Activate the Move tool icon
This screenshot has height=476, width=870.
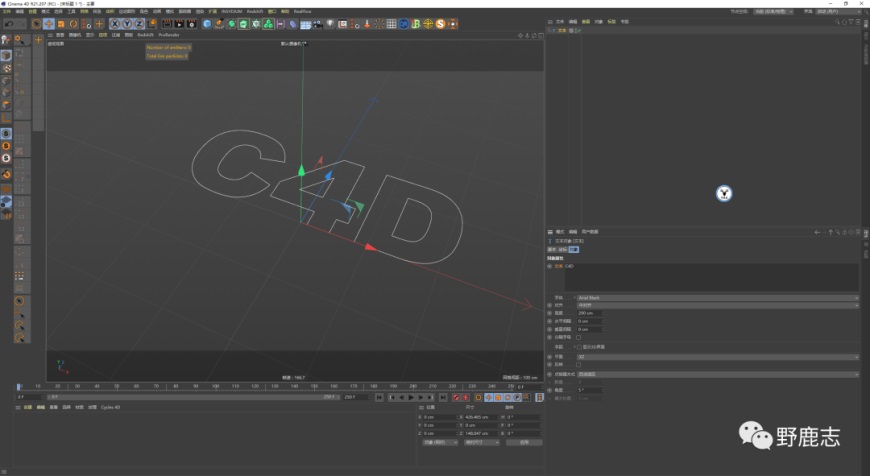pyautogui.click(x=49, y=24)
